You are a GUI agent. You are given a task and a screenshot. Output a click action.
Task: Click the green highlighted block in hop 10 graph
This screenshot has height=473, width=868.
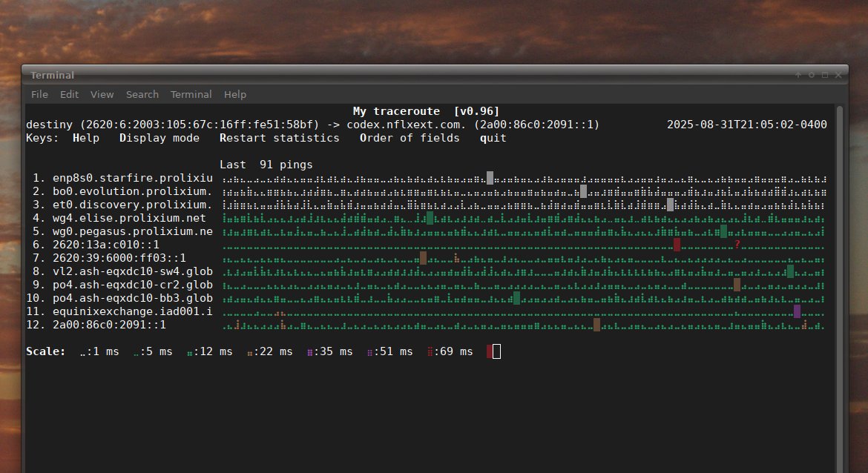[516, 298]
